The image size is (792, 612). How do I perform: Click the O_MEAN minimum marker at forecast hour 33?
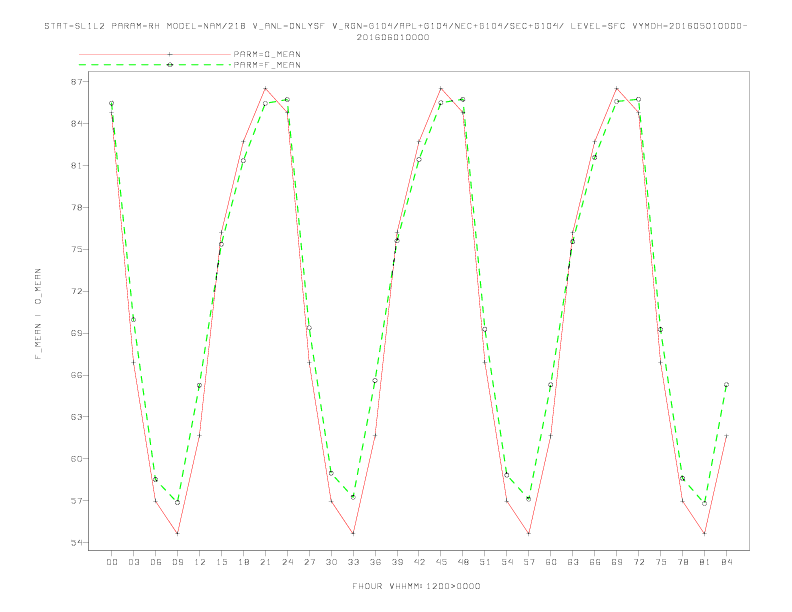click(353, 533)
